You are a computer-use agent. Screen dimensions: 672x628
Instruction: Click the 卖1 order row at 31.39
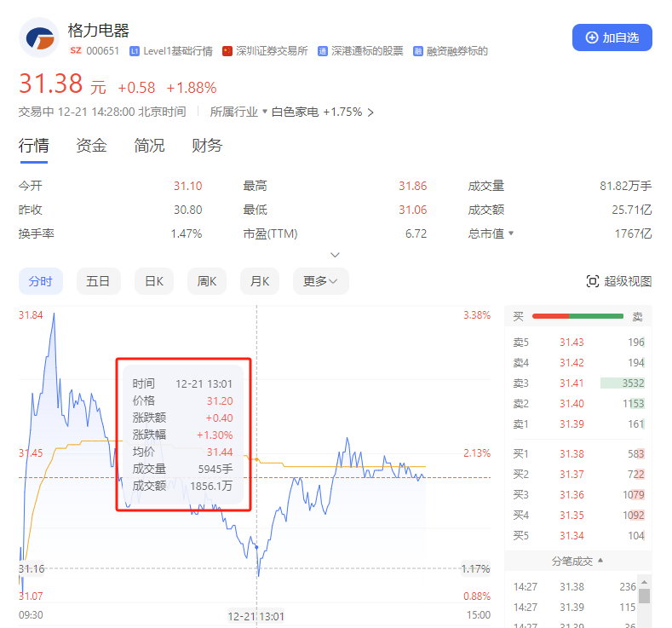[x=578, y=424]
